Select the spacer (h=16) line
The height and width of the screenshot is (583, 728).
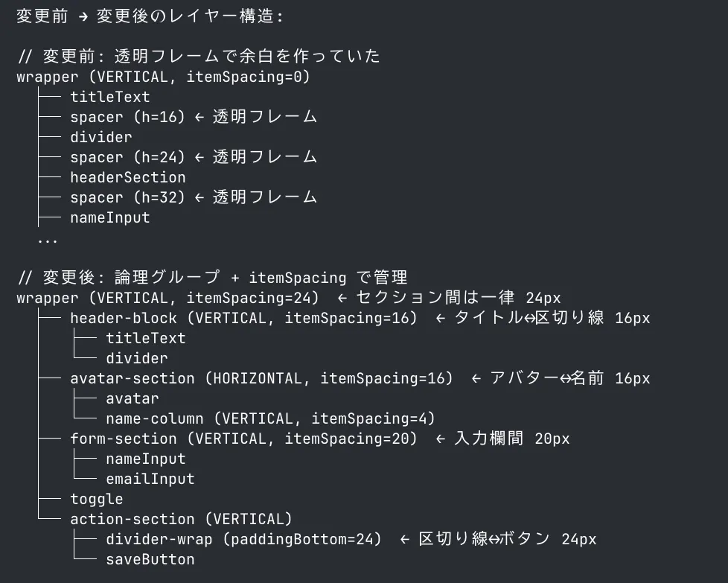click(x=194, y=117)
